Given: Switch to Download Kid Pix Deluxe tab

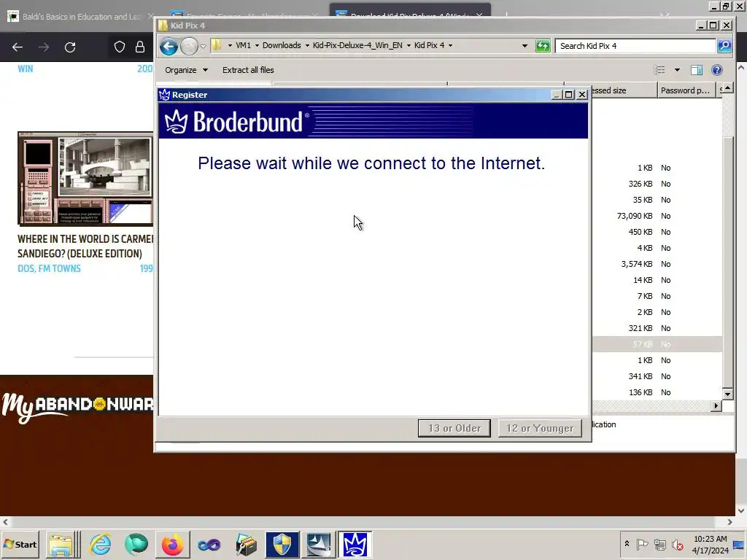Looking at the screenshot, I should [410, 12].
